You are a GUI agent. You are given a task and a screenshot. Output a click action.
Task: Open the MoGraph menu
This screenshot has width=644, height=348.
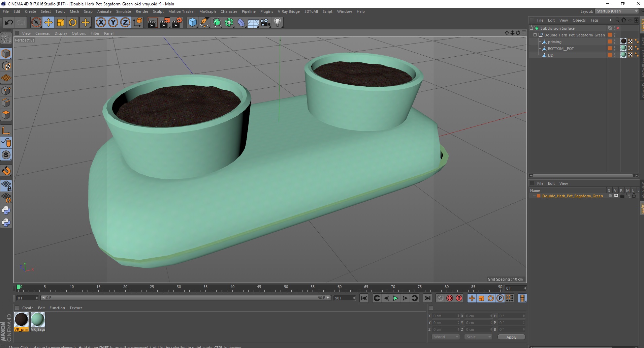pos(207,11)
